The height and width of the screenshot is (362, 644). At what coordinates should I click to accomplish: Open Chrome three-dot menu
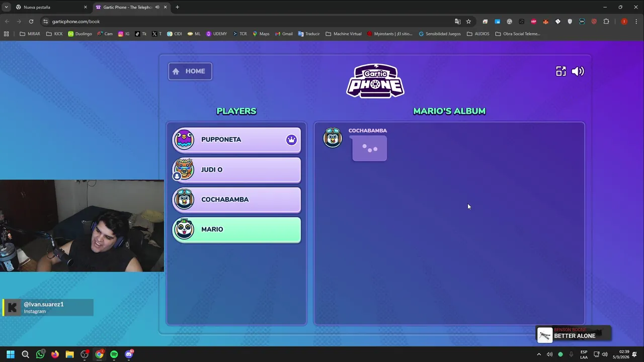click(636, 22)
